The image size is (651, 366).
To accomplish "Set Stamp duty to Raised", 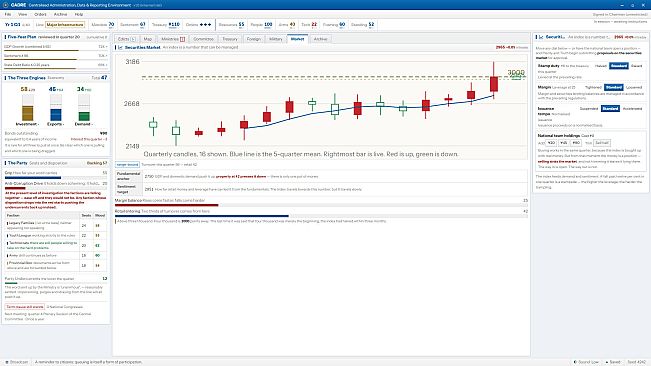I will point(636,66).
